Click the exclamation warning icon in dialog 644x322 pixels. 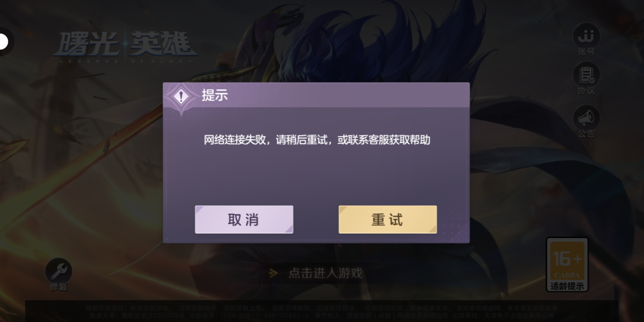coord(181,97)
